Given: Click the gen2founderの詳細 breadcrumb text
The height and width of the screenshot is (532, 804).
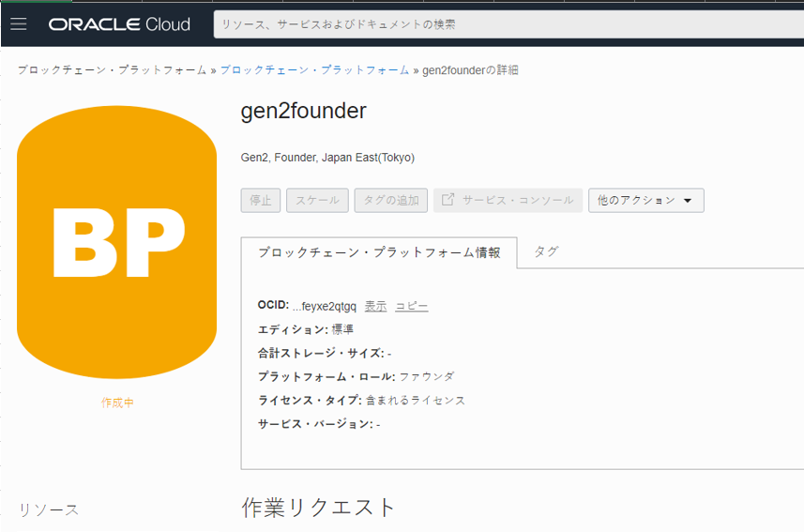Looking at the screenshot, I should (x=470, y=70).
